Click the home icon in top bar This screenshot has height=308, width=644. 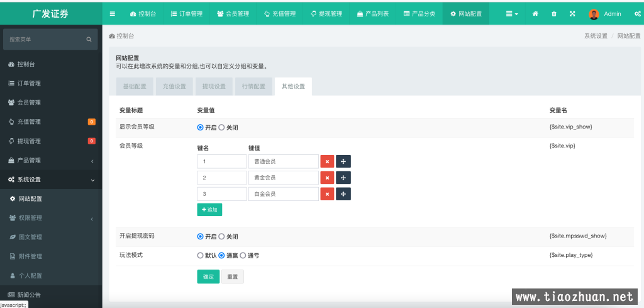click(x=535, y=14)
